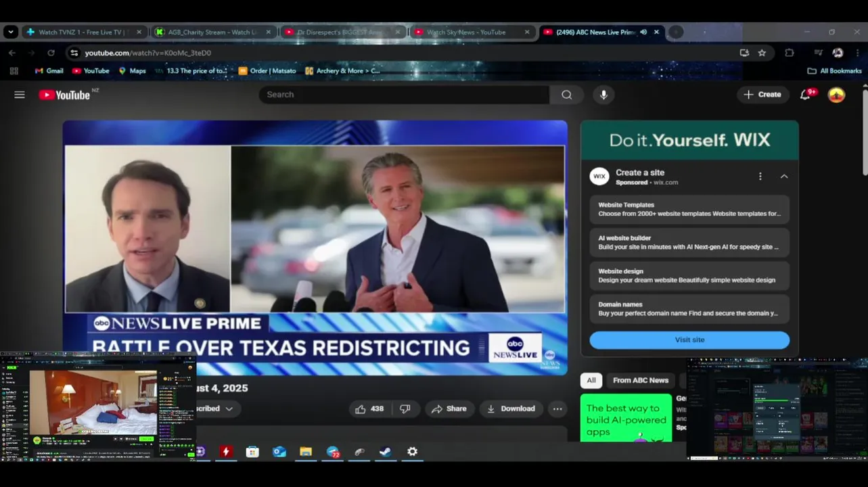
Task: Bookmark this page with the star icon
Action: click(762, 53)
